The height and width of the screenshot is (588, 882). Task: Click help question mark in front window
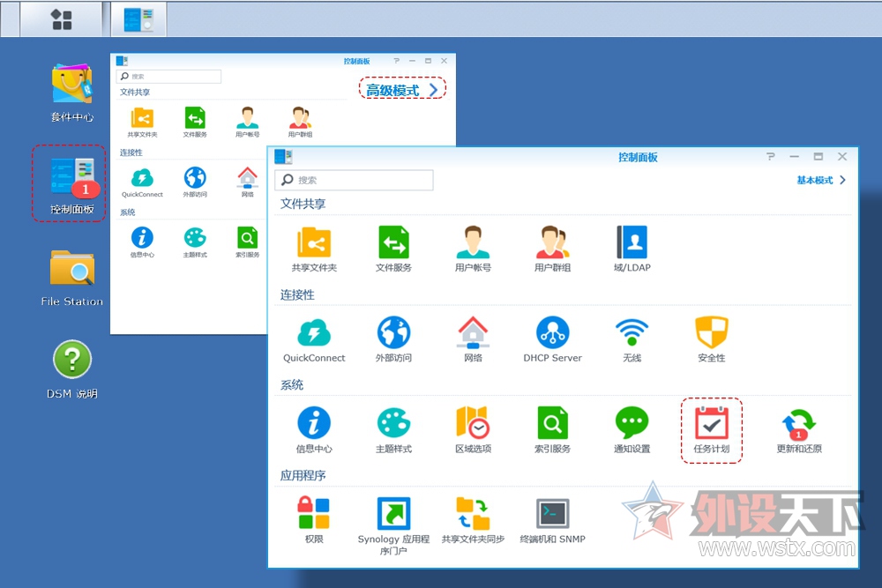click(x=770, y=156)
